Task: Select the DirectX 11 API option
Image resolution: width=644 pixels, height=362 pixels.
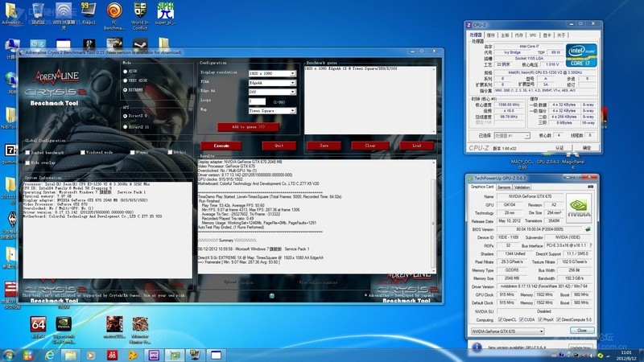Action: pyautogui.click(x=126, y=127)
